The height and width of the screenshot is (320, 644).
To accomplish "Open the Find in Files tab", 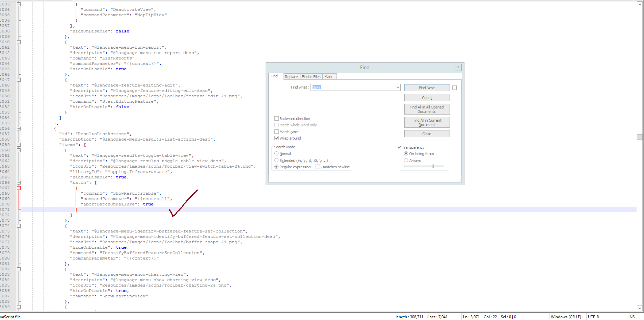I will (x=311, y=77).
